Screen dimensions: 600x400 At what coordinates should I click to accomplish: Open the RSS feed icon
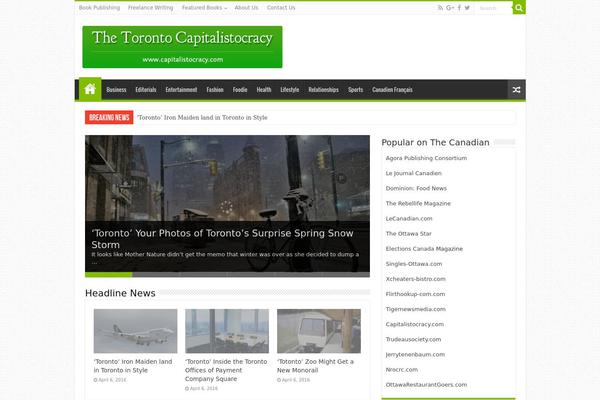(440, 8)
